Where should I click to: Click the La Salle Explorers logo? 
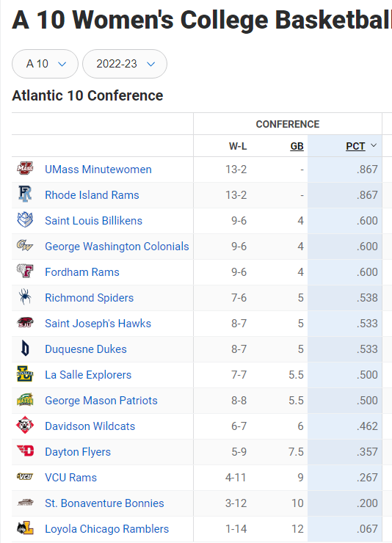tap(25, 374)
